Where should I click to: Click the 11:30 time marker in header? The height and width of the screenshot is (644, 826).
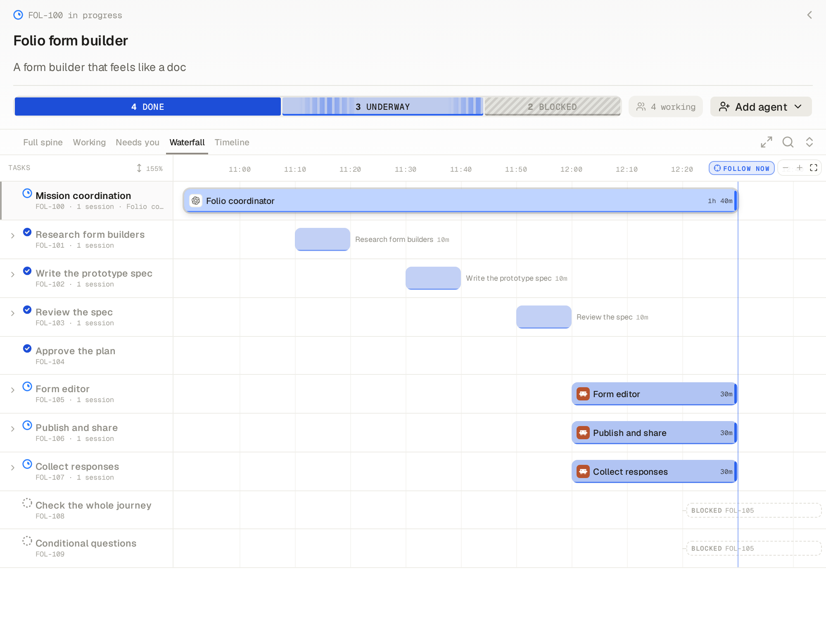(406, 169)
